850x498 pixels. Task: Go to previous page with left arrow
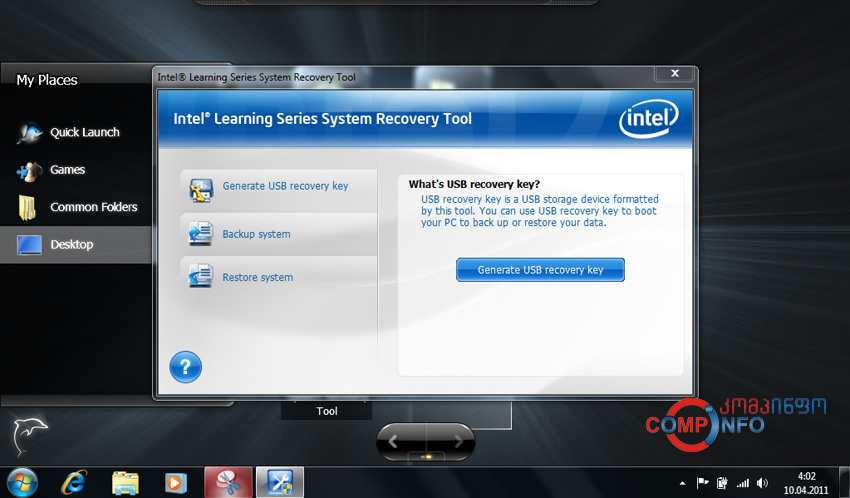[x=394, y=442]
